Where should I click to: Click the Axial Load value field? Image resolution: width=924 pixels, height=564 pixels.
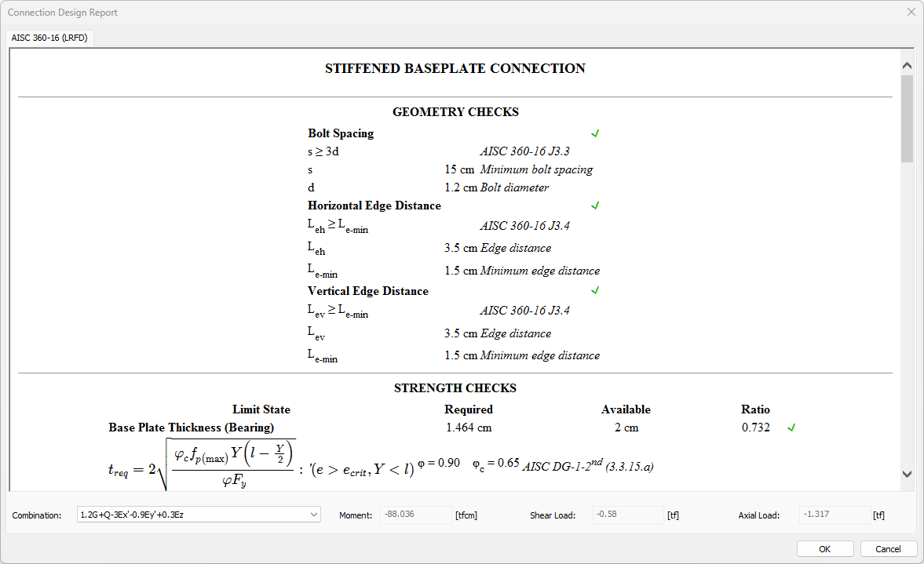[x=835, y=515]
